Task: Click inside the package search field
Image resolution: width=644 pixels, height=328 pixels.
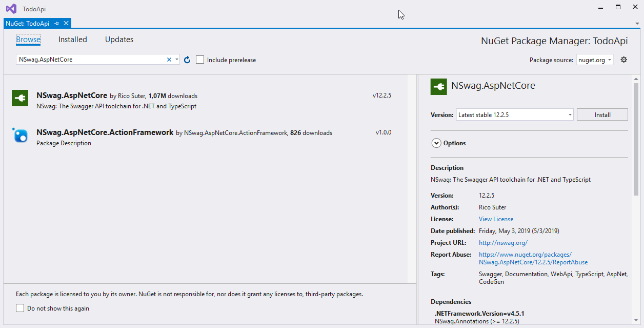Action: click(90, 60)
